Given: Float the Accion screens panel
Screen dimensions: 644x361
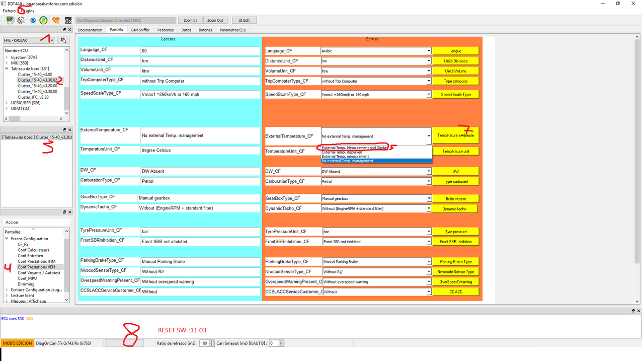Looking at the screenshot, I should (x=64, y=212).
